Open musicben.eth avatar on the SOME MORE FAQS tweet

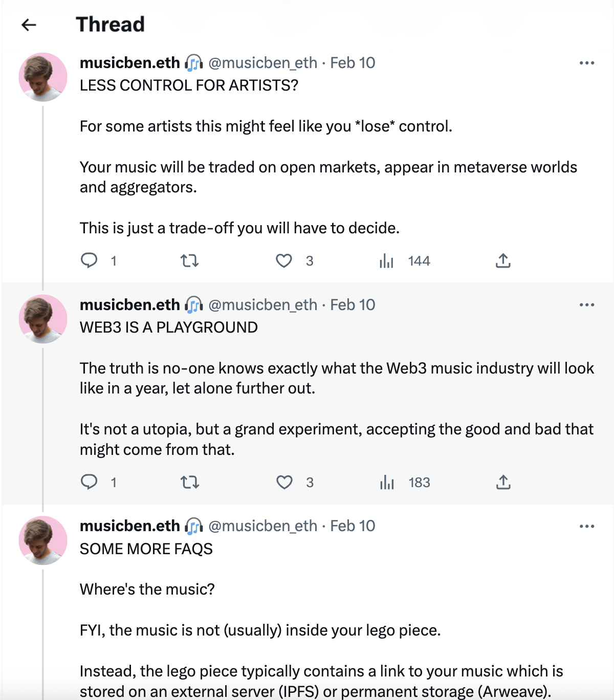[43, 540]
